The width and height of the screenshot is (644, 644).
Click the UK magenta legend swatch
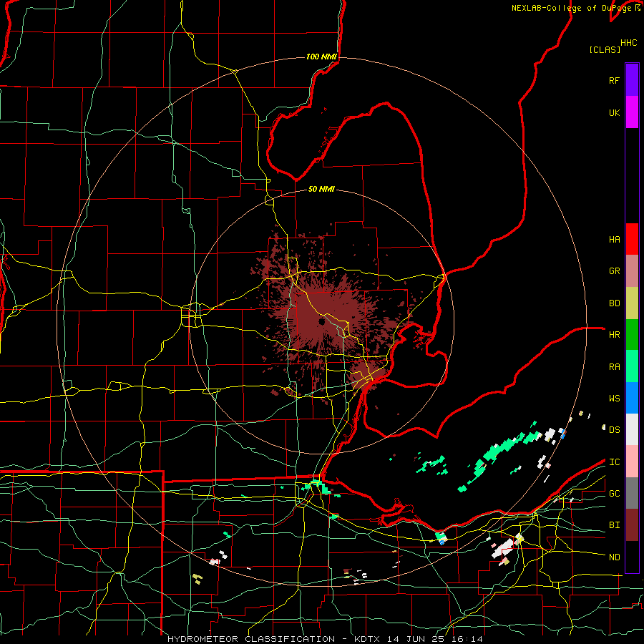(x=632, y=112)
